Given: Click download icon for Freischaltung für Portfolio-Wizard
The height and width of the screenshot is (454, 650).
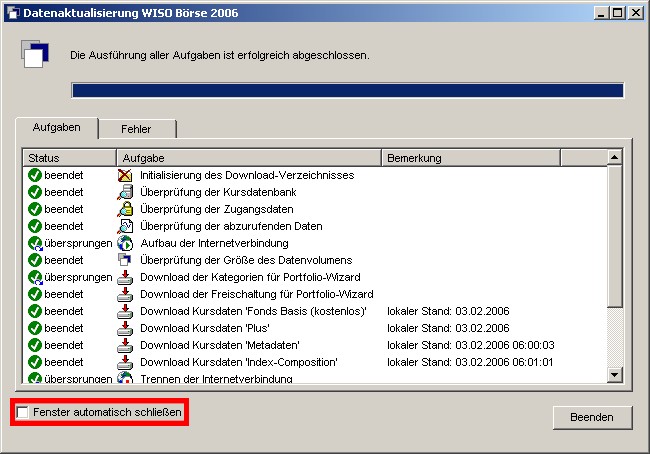Looking at the screenshot, I should 125,294.
